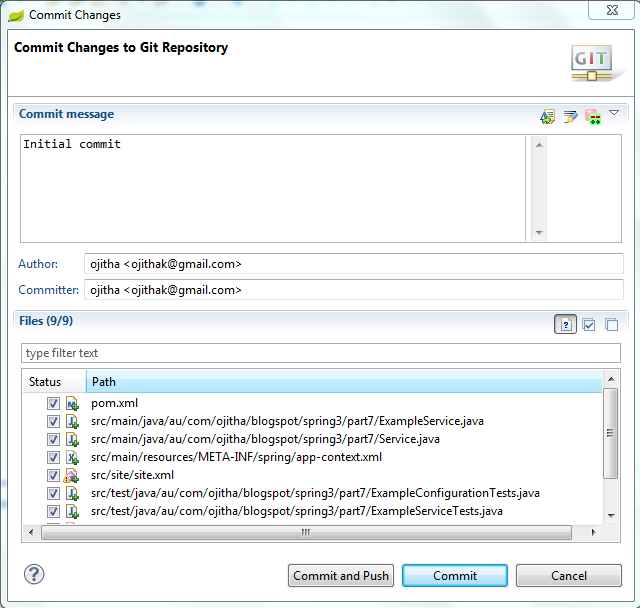Click the pom.xml Maven file icon

[x=72, y=404]
